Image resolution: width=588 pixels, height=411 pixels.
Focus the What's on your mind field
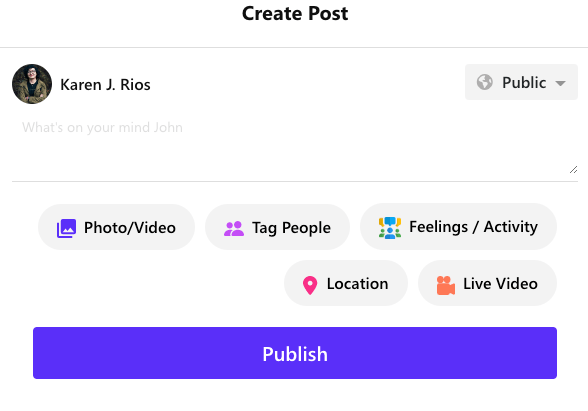point(295,146)
